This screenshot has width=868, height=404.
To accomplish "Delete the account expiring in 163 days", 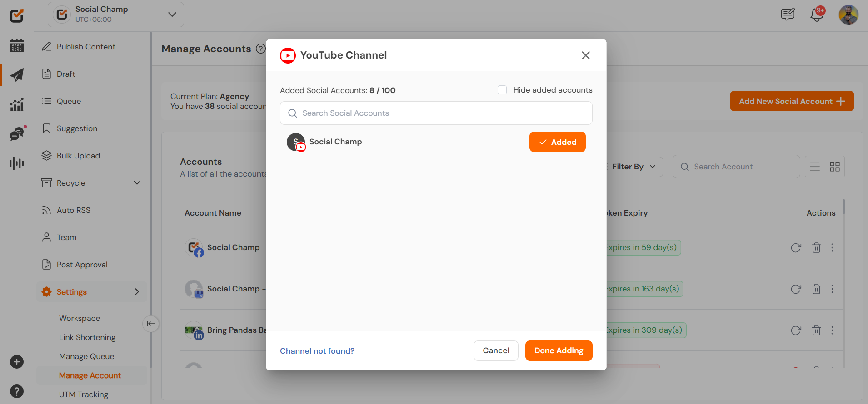I will 816,289.
